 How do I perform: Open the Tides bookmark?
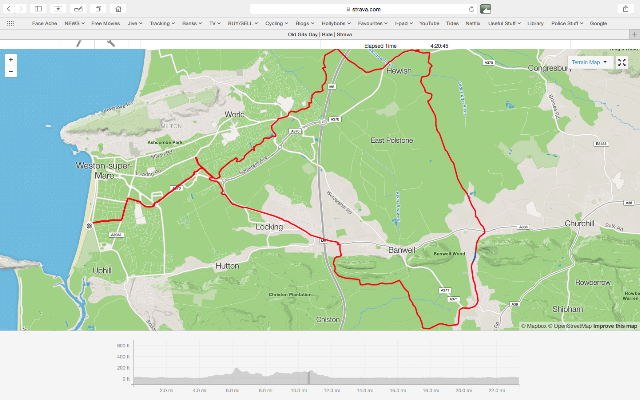pos(452,23)
